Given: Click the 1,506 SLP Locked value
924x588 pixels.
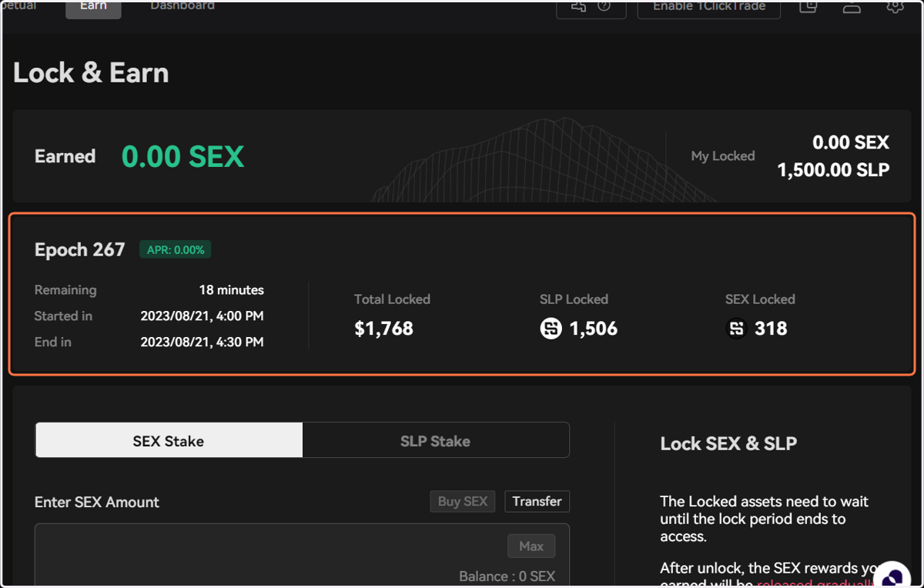Looking at the screenshot, I should pyautogui.click(x=593, y=329).
